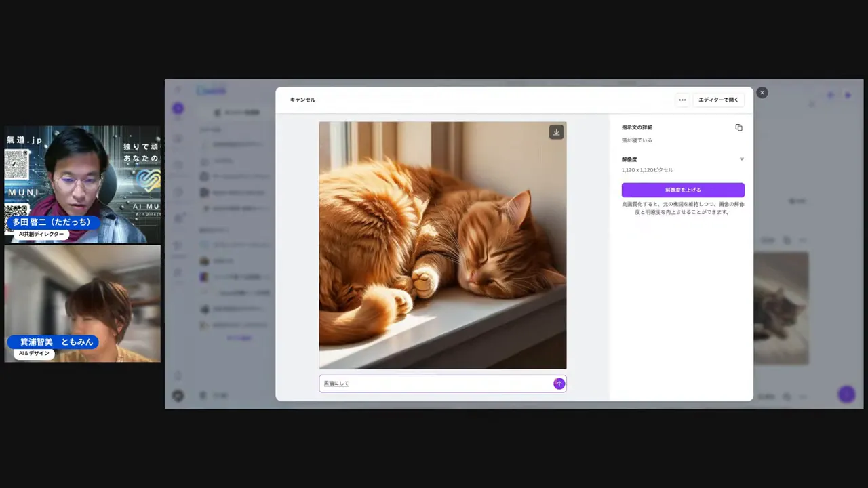The height and width of the screenshot is (488, 868).
Task: Open more options beside the background thumbnail
Action: click(x=802, y=240)
